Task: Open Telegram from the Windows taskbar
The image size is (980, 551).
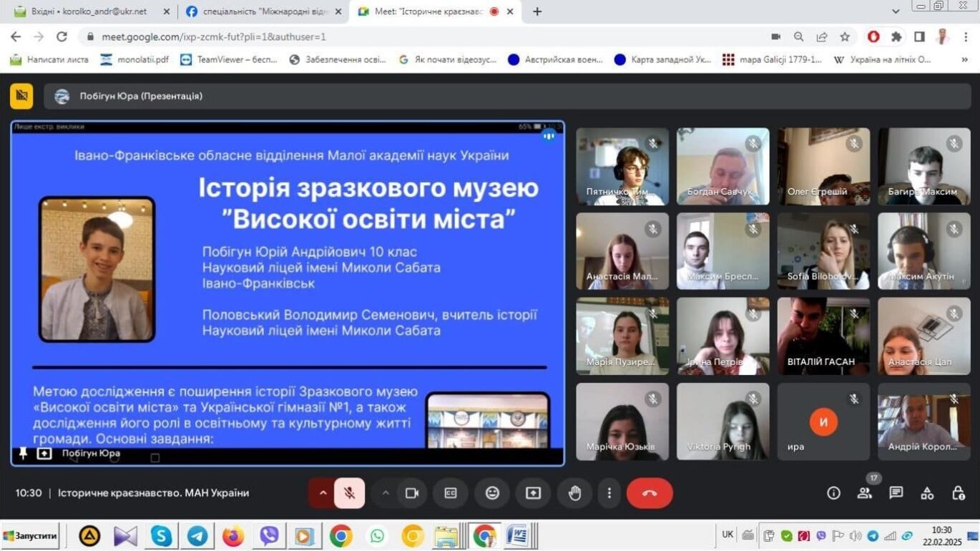Action: [x=197, y=535]
